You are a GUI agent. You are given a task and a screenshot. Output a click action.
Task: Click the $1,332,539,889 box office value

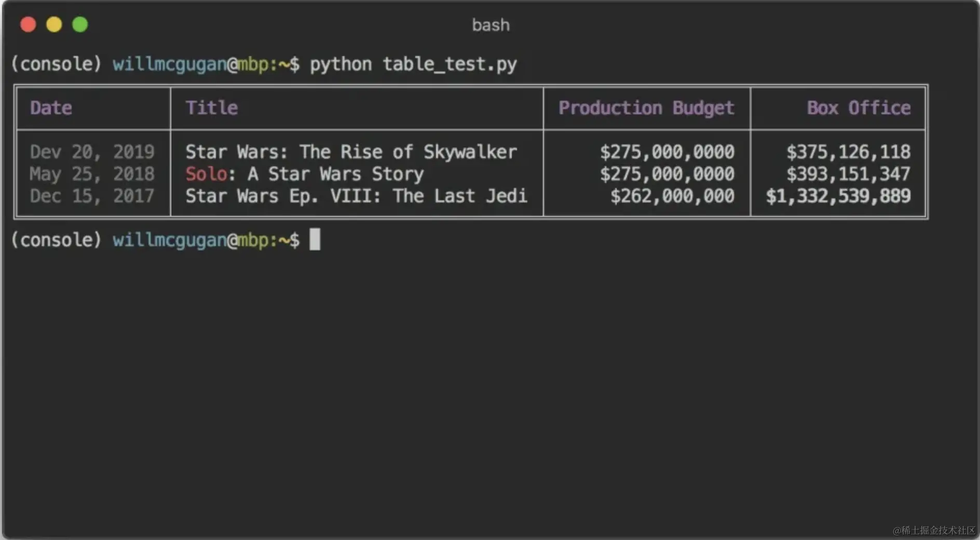click(x=838, y=196)
